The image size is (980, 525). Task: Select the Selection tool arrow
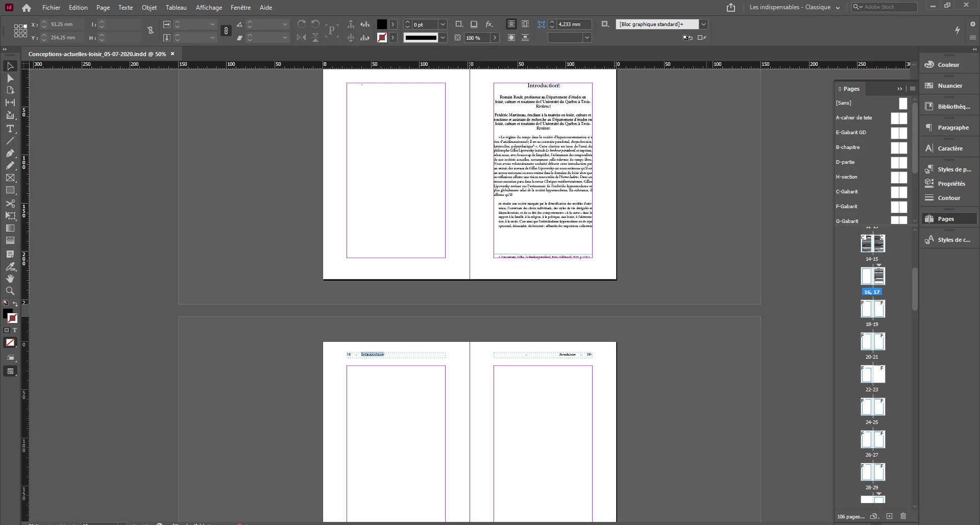(10, 66)
